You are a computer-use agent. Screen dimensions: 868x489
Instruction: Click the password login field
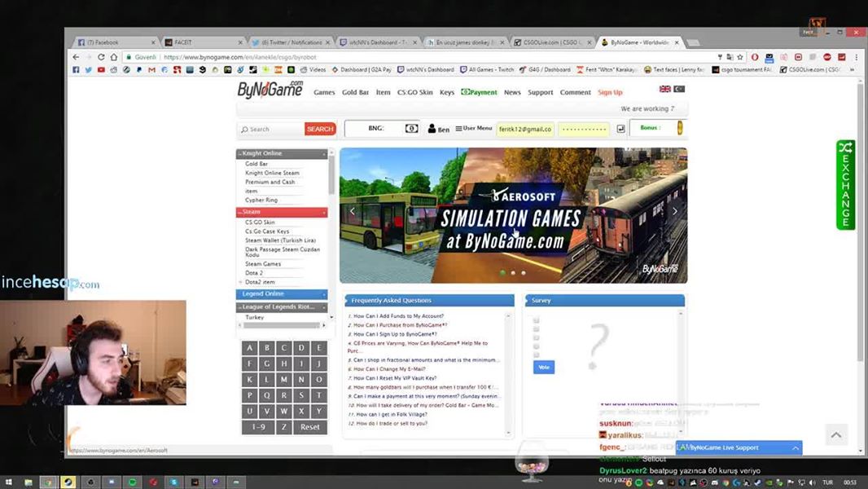click(584, 129)
